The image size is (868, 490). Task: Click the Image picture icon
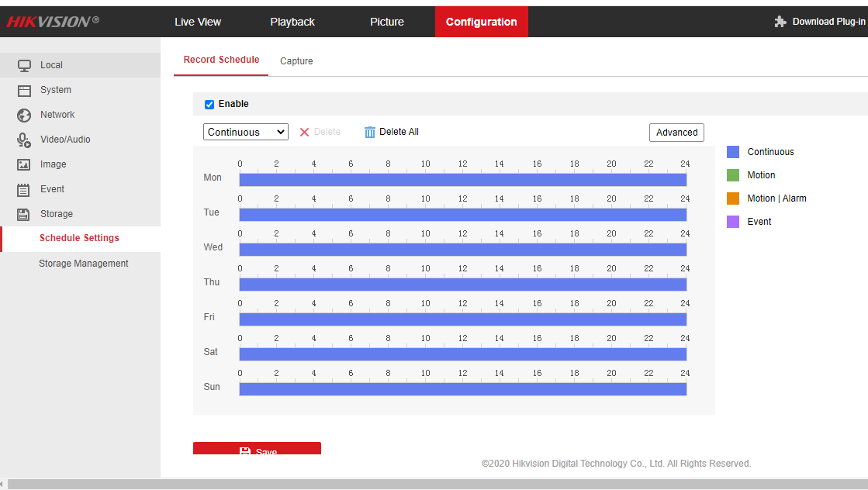[x=24, y=164]
